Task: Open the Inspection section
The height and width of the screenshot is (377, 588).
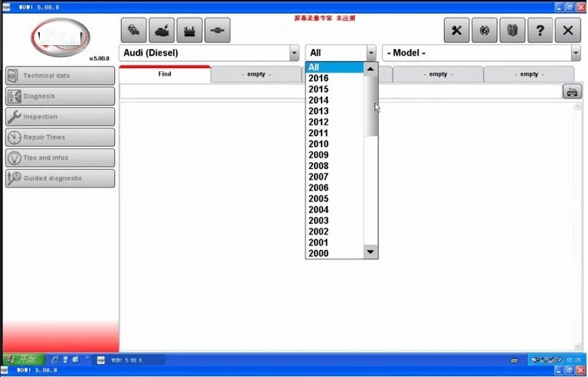Action: coord(60,117)
